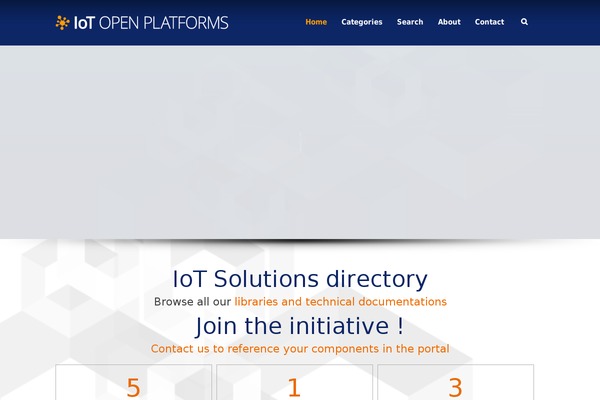Click the Join the initiative ! heading
This screenshot has height=400, width=600.
pos(300,326)
